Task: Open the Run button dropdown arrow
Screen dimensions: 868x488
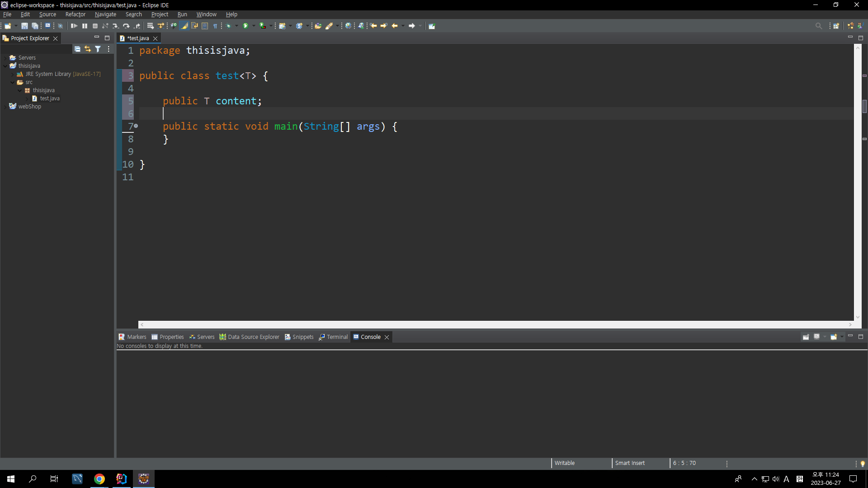Action: tap(254, 26)
